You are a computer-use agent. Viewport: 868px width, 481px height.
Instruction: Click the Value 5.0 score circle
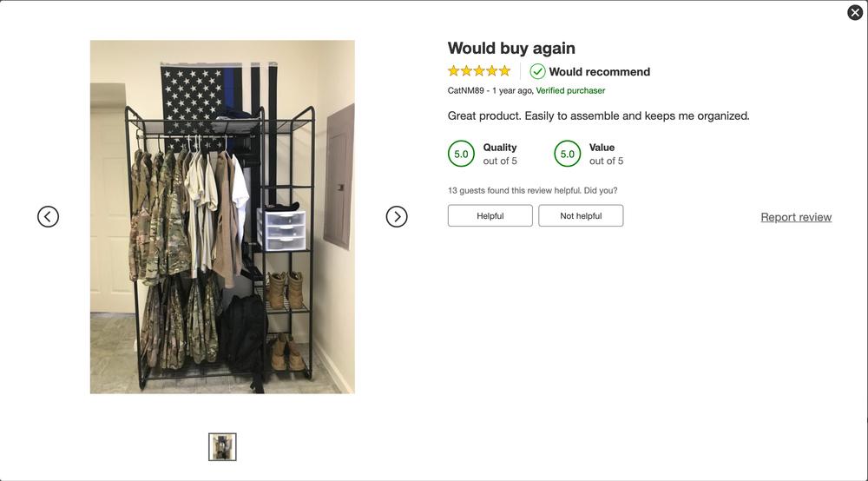click(568, 154)
